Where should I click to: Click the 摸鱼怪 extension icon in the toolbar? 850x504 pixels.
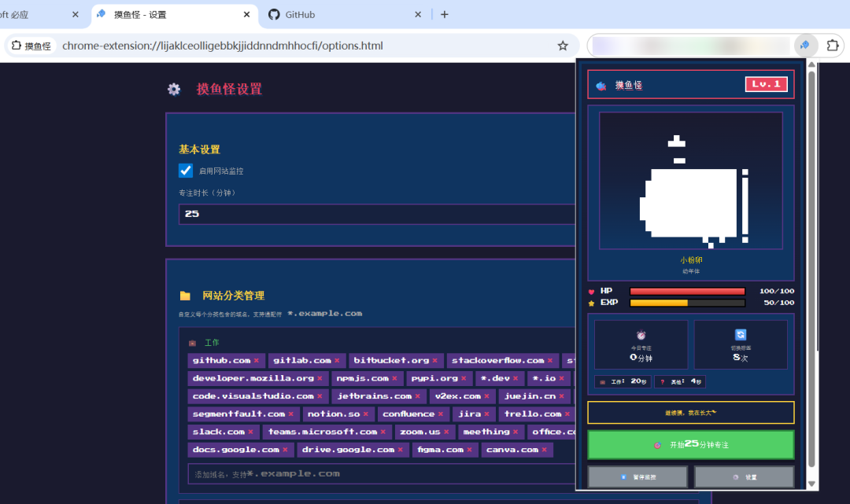point(805,46)
